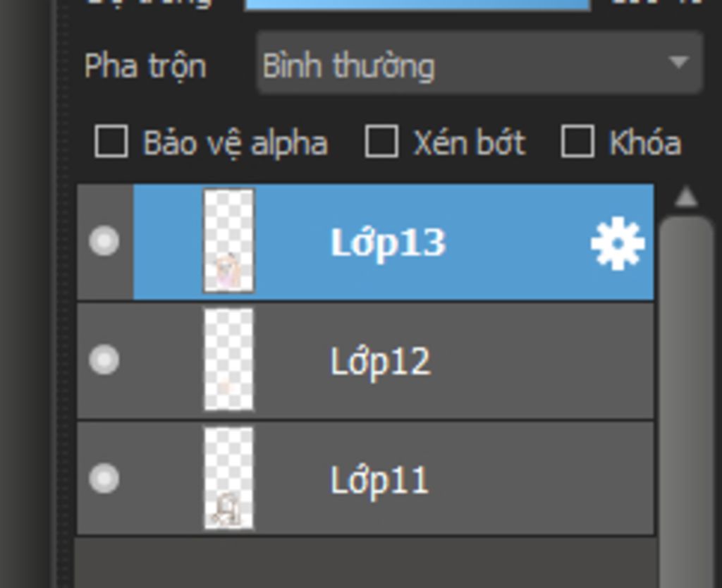This screenshot has width=722, height=588.
Task: Click the Lớp12 layer thumbnail
Action: [x=228, y=360]
